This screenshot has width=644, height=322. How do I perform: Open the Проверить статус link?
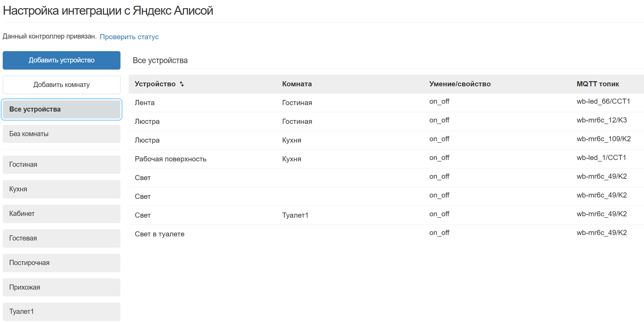pyautogui.click(x=129, y=37)
